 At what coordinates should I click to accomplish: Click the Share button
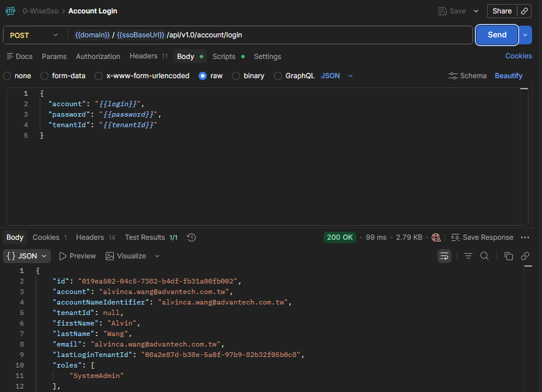(x=502, y=11)
